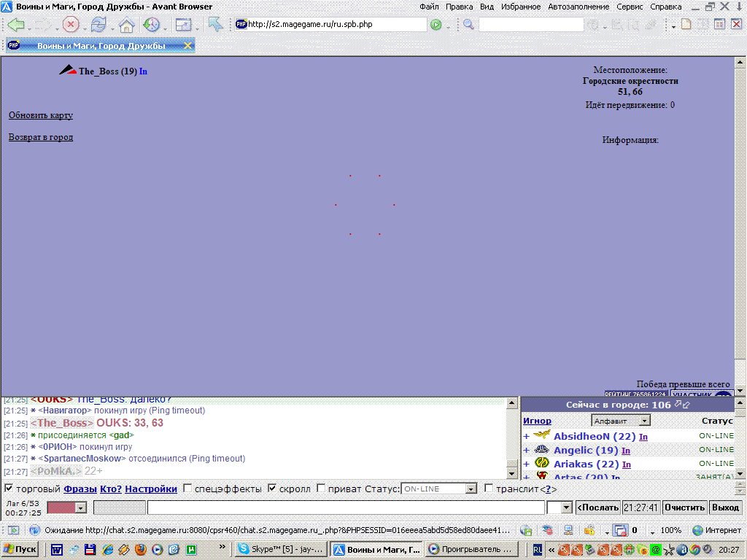The image size is (747, 560).
Task: Click the Пуск start button
Action: (x=20, y=549)
